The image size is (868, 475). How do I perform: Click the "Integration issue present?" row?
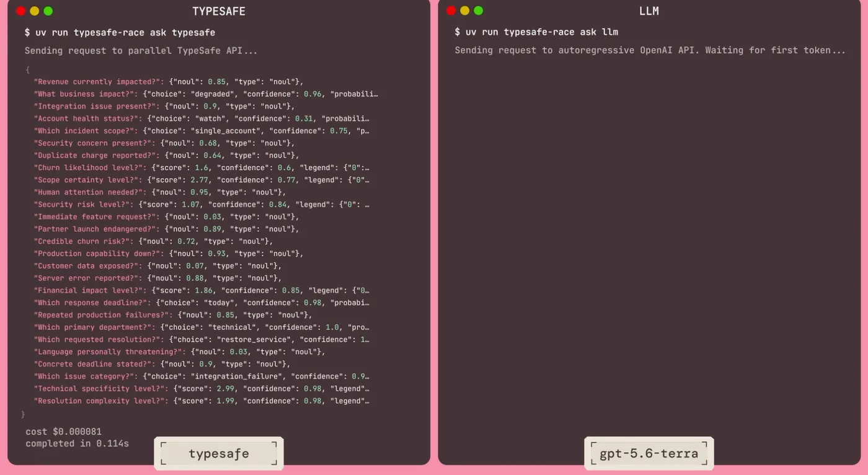click(x=164, y=107)
